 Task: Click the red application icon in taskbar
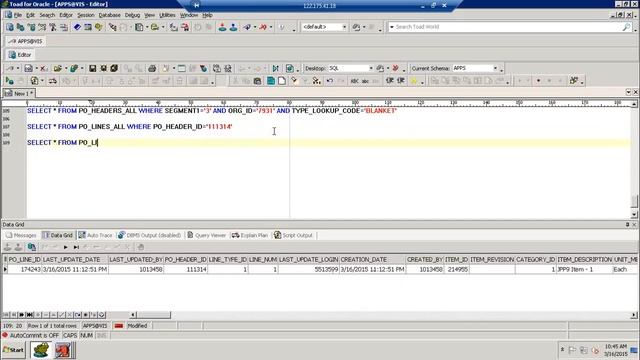pyautogui.click(x=62, y=350)
